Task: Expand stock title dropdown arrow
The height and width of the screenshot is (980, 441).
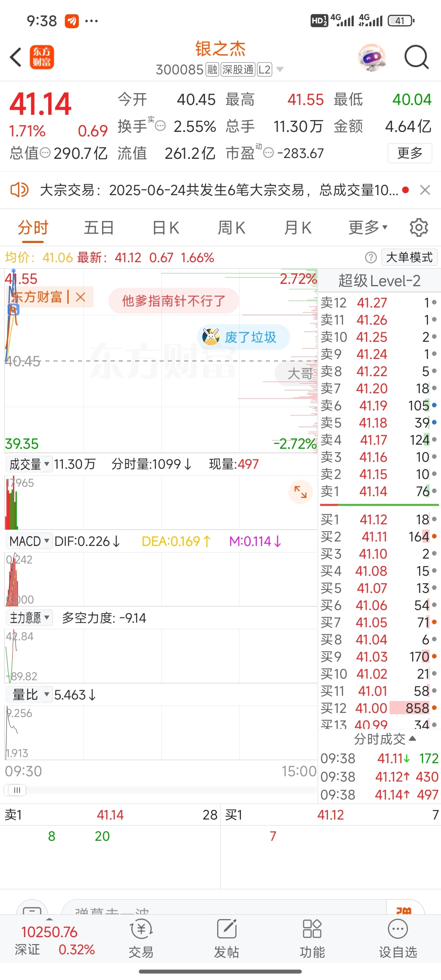Action: click(x=280, y=69)
